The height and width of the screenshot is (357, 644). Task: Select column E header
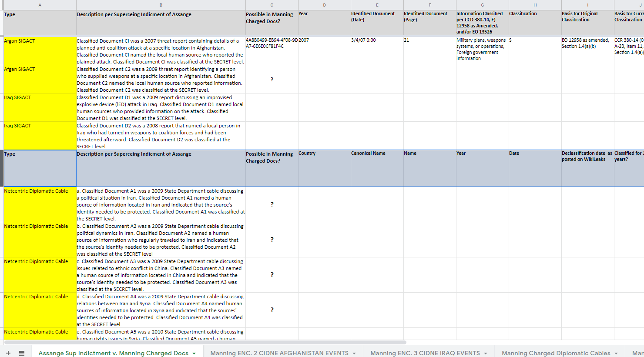[377, 5]
